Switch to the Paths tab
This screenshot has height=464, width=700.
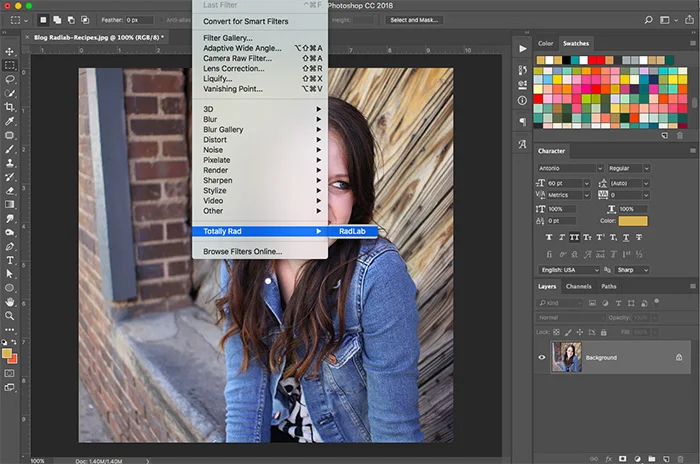point(608,287)
